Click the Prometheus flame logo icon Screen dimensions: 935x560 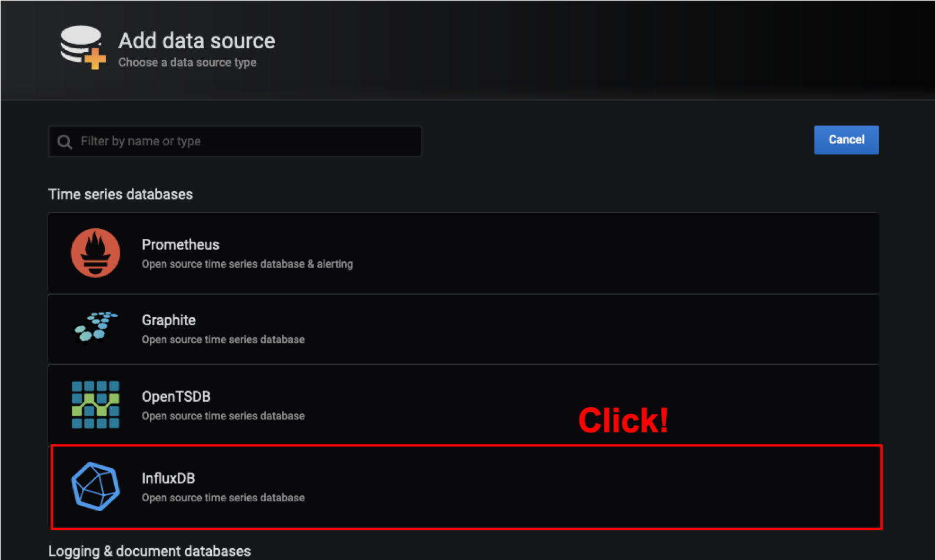point(95,252)
